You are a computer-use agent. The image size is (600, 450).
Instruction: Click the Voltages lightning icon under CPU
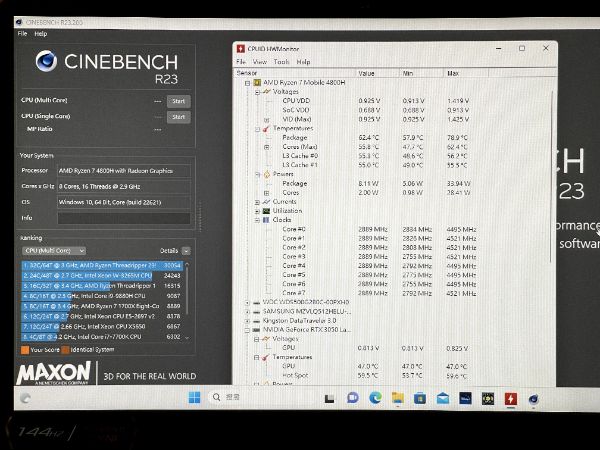tap(266, 91)
